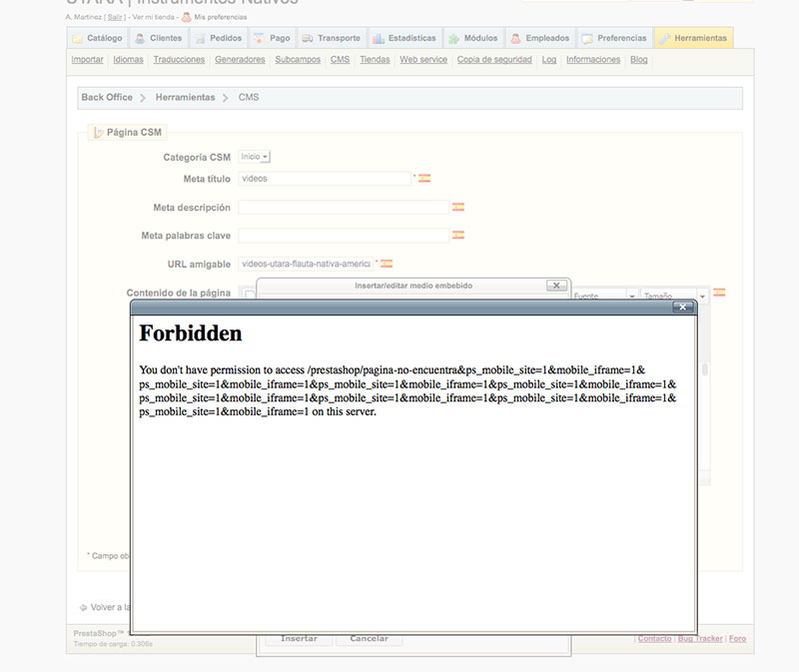Click the Generadores submenu link
The width and height of the screenshot is (799, 672).
(x=240, y=60)
